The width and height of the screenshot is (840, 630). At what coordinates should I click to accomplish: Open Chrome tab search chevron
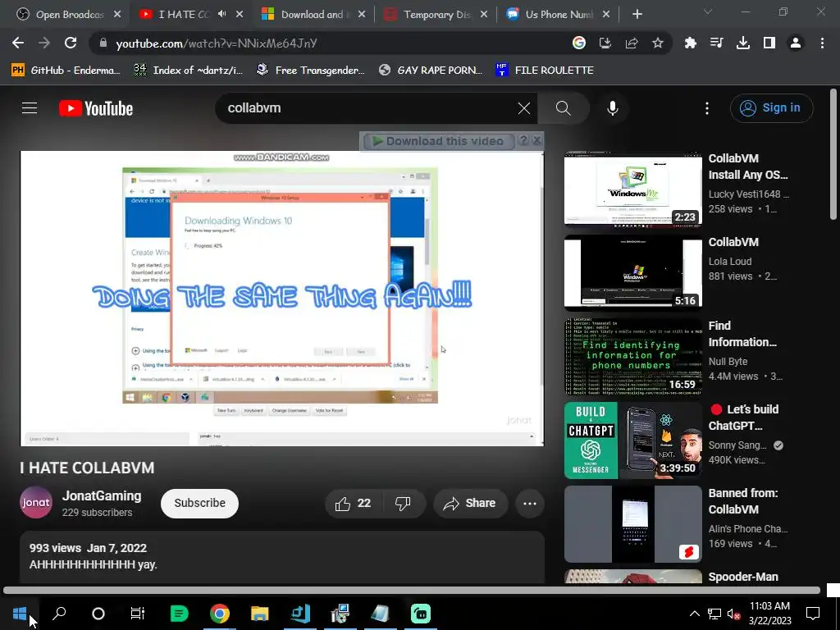click(x=708, y=11)
